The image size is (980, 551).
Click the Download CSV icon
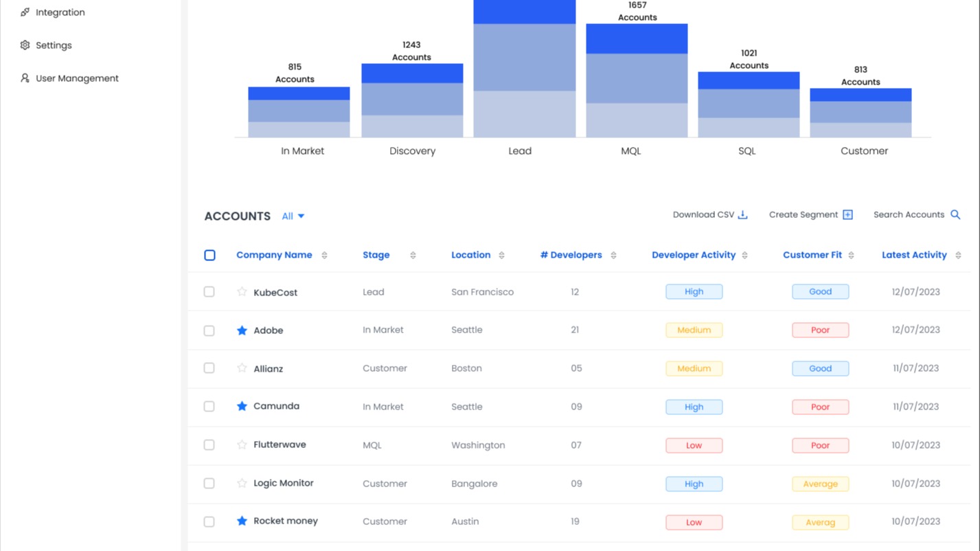tap(742, 215)
